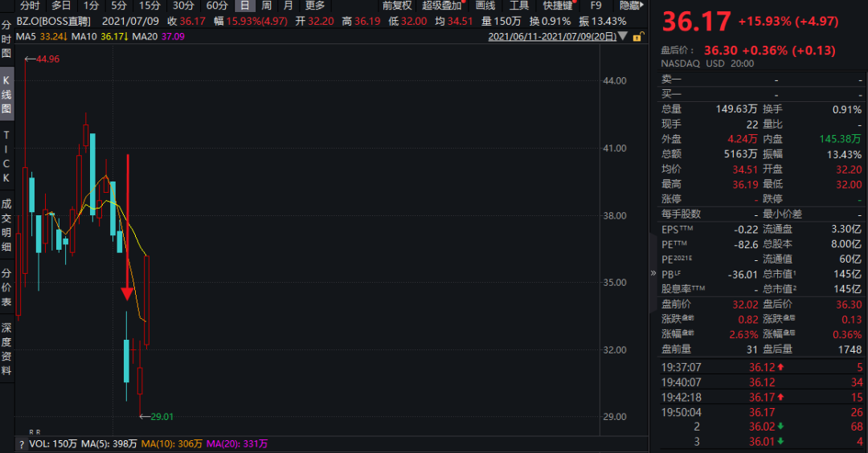868x453 pixels.
Task: Click the date range text 2021/06/11-2021/07/09
Action: point(552,36)
